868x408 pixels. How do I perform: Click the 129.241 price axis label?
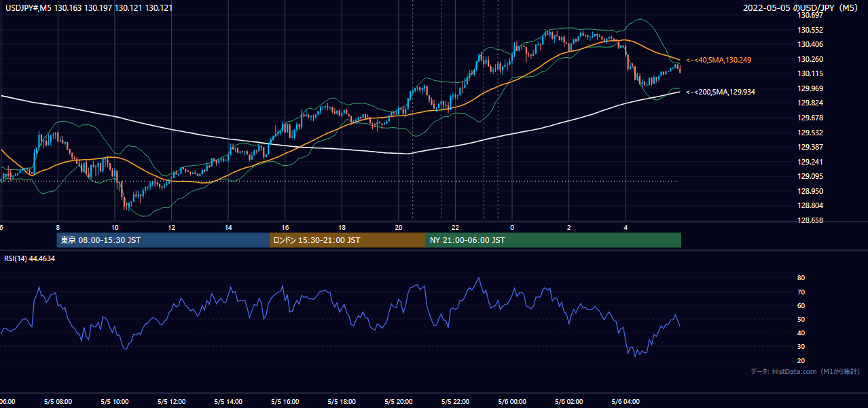coord(810,162)
